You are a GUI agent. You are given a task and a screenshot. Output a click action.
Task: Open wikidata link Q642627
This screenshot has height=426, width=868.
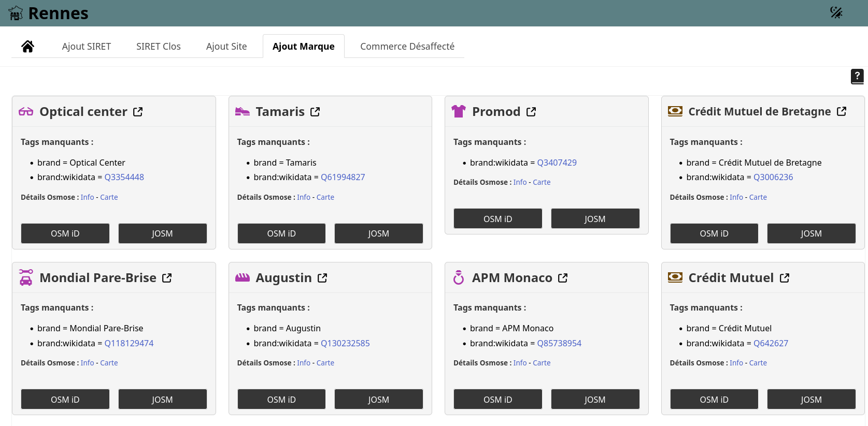(x=771, y=343)
